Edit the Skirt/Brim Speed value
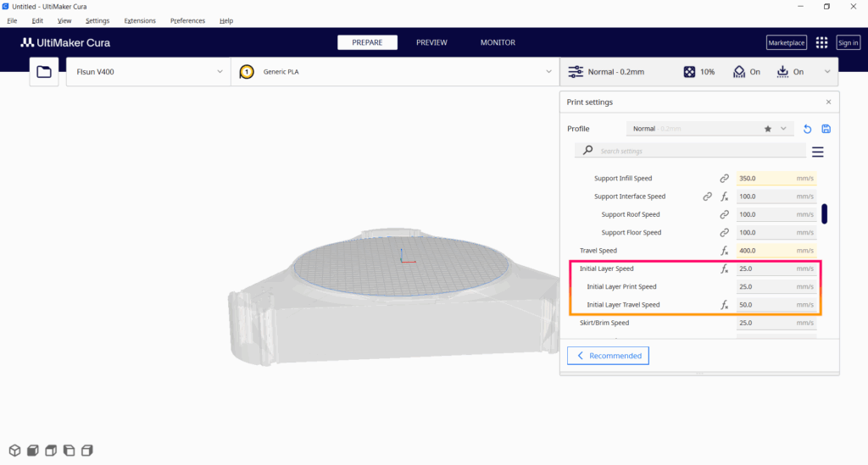Image resolution: width=868 pixels, height=465 pixels. tap(776, 323)
